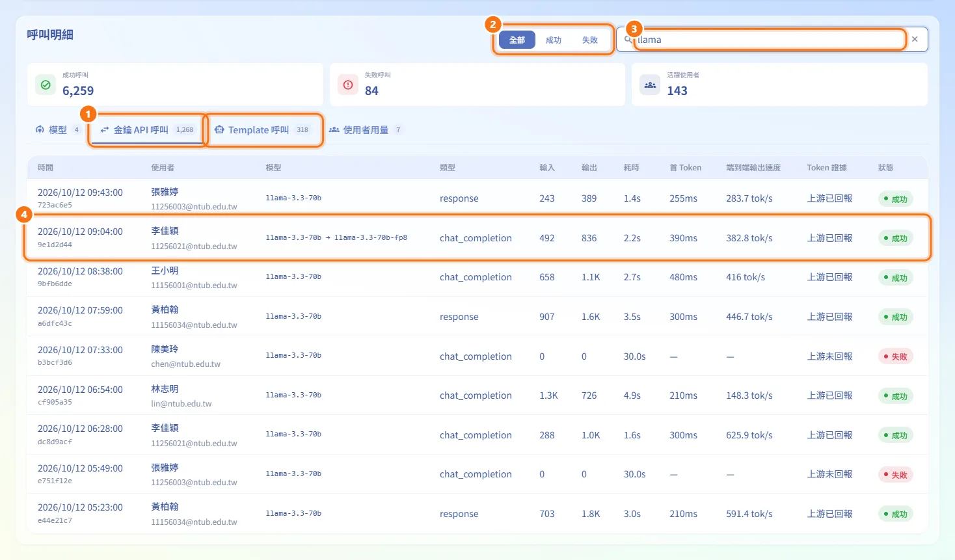Click the 金鑰 API 呼叫 arrows icon
The width and height of the screenshot is (955, 560).
click(105, 129)
